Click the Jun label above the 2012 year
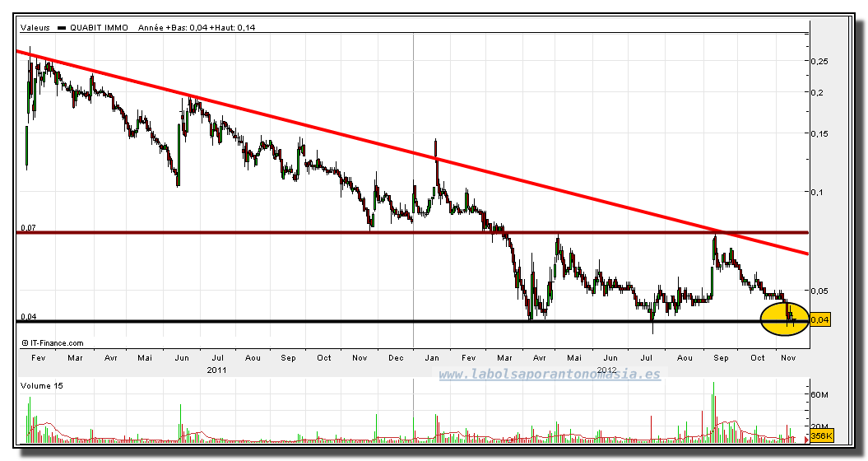 tap(610, 358)
